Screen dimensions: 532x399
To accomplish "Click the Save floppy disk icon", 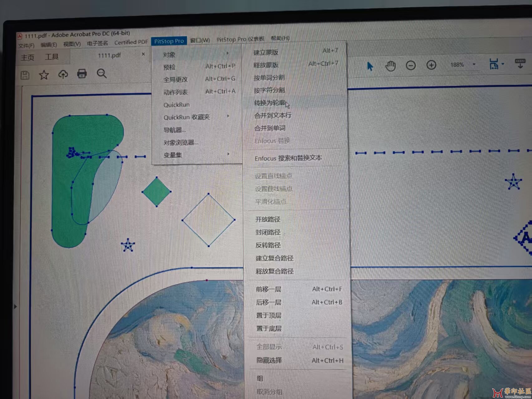I will point(25,75).
